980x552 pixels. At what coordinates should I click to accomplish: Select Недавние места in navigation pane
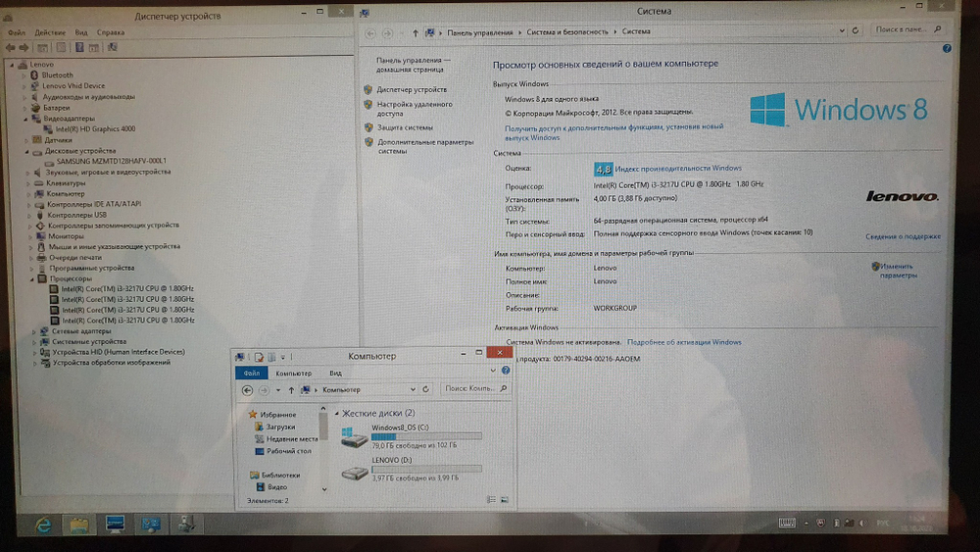click(x=292, y=439)
